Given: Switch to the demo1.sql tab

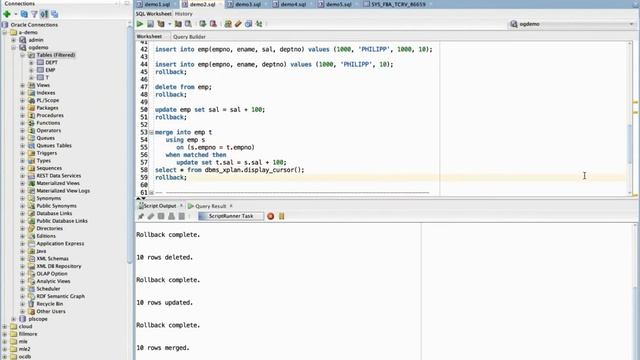Looking at the screenshot, I should pos(157,4).
